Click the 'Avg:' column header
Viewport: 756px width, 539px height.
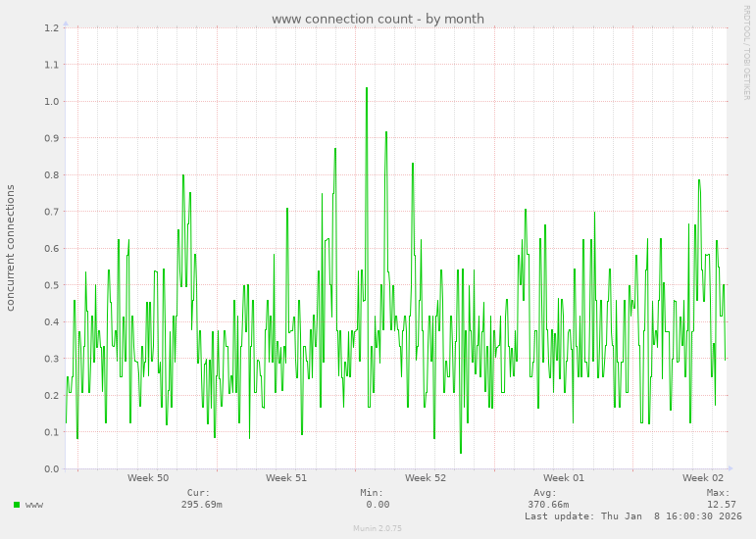pyautogui.click(x=545, y=493)
